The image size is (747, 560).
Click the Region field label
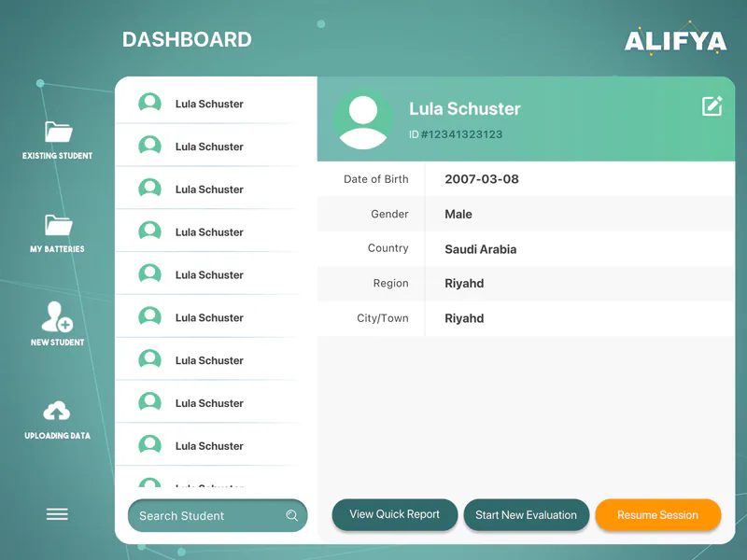390,284
